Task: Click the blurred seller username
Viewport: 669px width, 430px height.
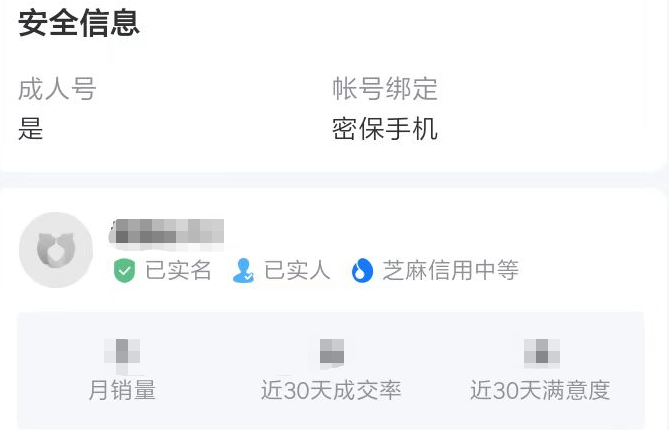Action: 167,232
